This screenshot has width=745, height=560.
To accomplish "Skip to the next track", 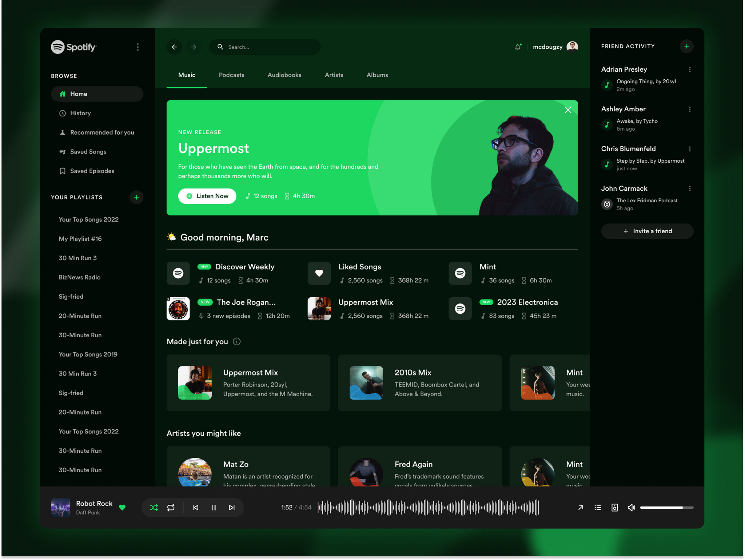I will click(232, 508).
